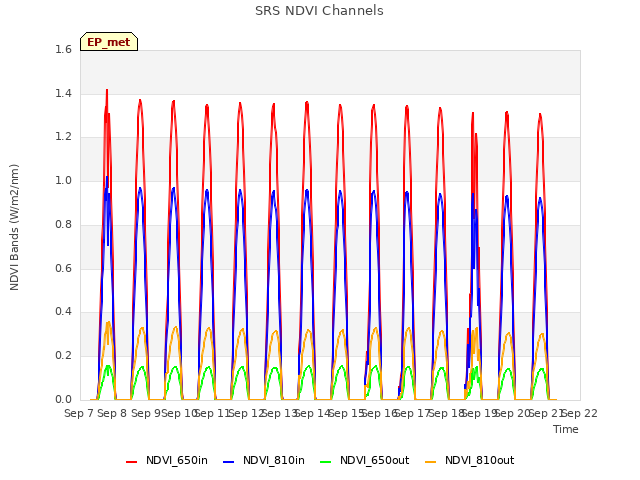Click the EP_met annotation label

[x=109, y=42]
